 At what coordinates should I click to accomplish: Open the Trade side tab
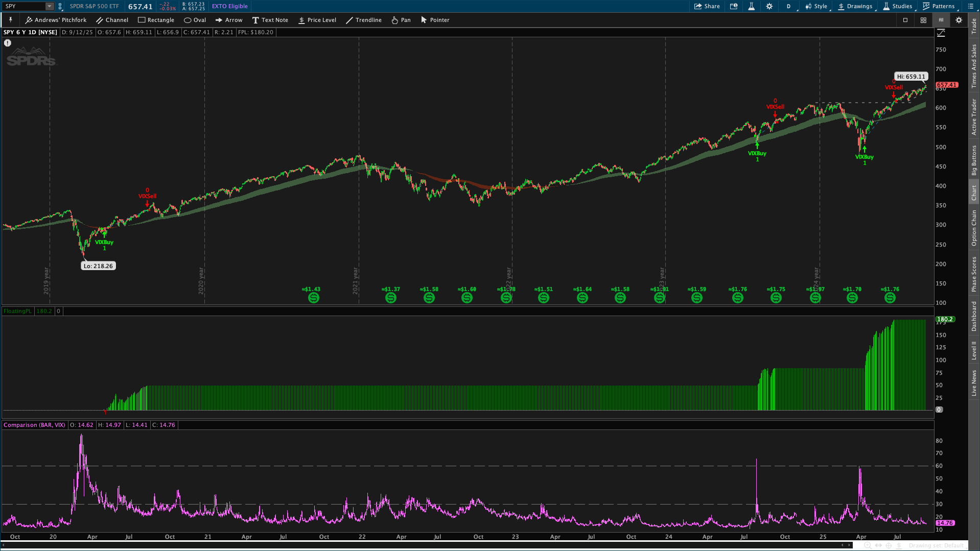[x=974, y=26]
